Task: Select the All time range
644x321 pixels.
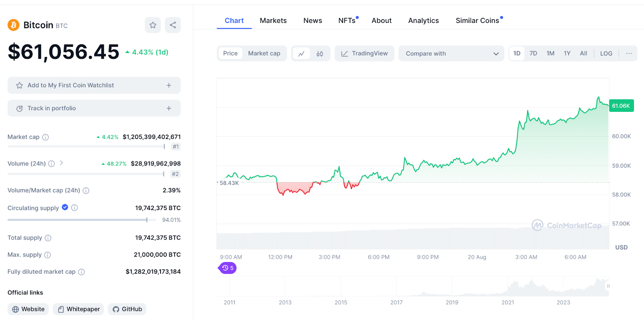Action: 583,53
